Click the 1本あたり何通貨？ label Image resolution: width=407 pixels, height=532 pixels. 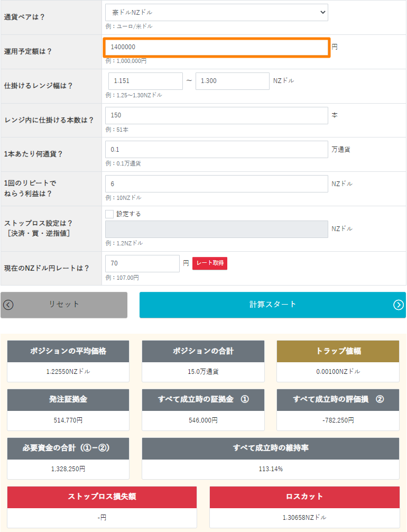coord(33,154)
